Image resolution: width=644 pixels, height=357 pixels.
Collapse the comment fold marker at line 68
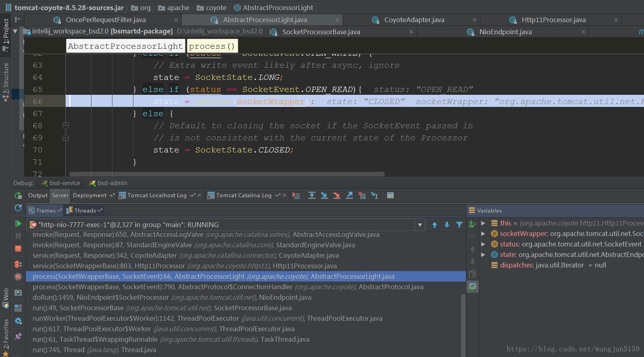point(65,126)
